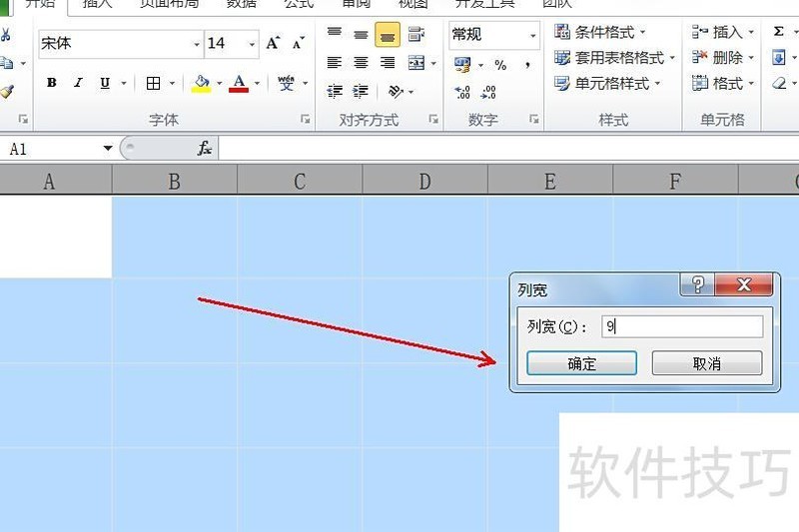Apply accounting number format
This screenshot has height=532, width=799.
[462, 65]
